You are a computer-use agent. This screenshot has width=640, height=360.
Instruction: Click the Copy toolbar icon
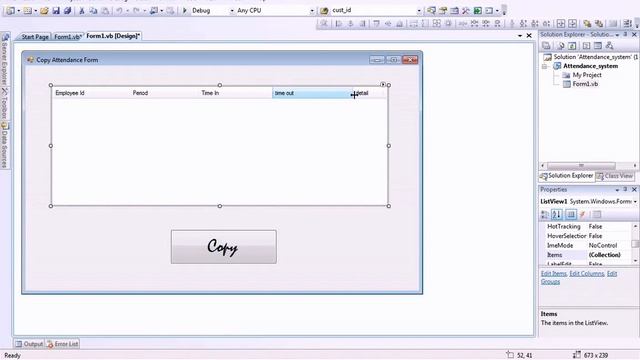[93, 11]
